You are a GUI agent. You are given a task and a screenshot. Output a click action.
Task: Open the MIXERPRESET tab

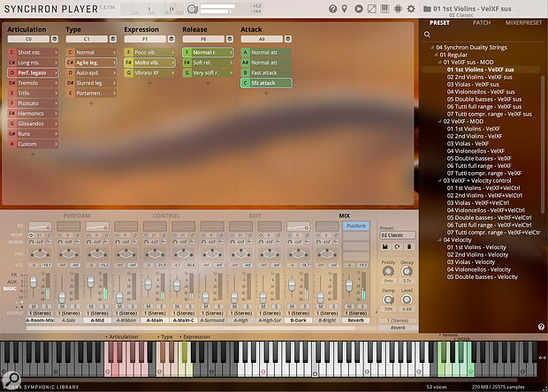tap(522, 22)
